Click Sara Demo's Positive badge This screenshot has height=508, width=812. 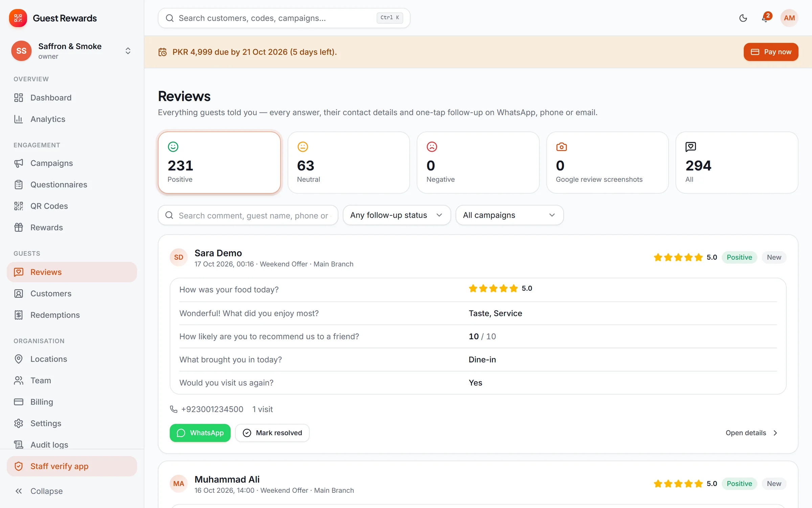tap(739, 257)
